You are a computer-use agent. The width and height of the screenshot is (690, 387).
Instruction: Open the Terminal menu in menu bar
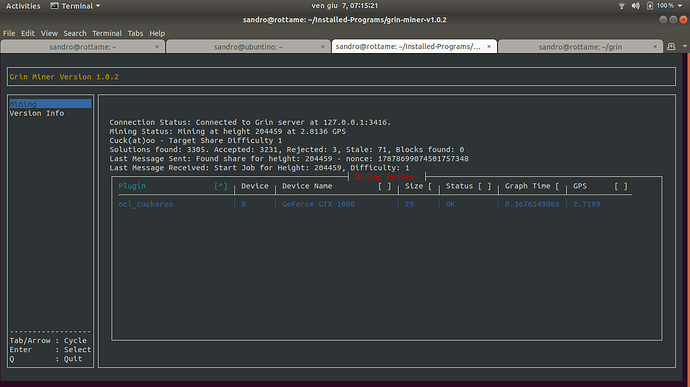pyautogui.click(x=107, y=33)
